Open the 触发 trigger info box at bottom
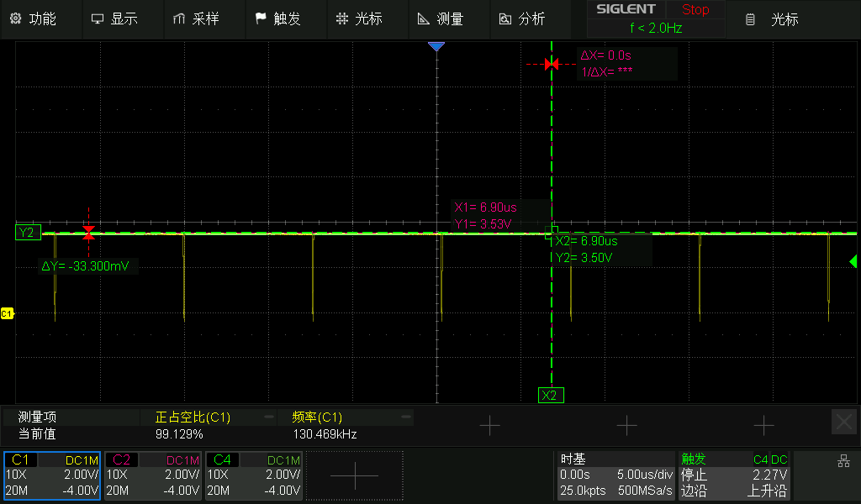861x504 pixels. point(734,475)
